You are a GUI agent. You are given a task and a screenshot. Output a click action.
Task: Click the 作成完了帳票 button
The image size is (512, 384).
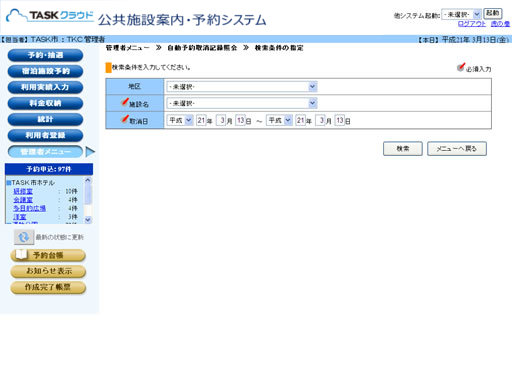48,287
